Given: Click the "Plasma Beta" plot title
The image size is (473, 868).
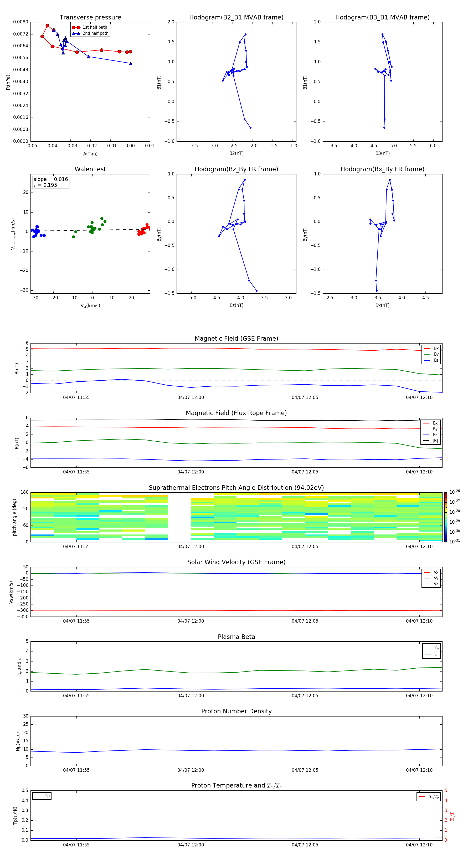Looking at the screenshot, I should [x=236, y=637].
